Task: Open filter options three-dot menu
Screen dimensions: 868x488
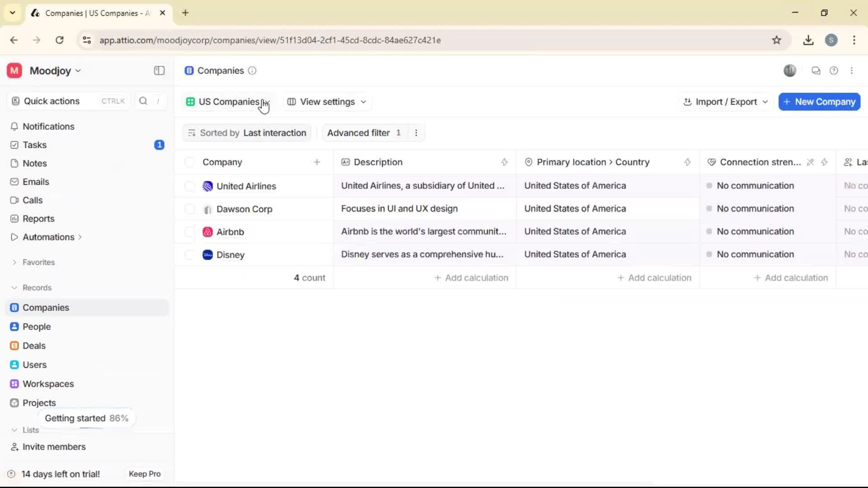Action: point(416,133)
